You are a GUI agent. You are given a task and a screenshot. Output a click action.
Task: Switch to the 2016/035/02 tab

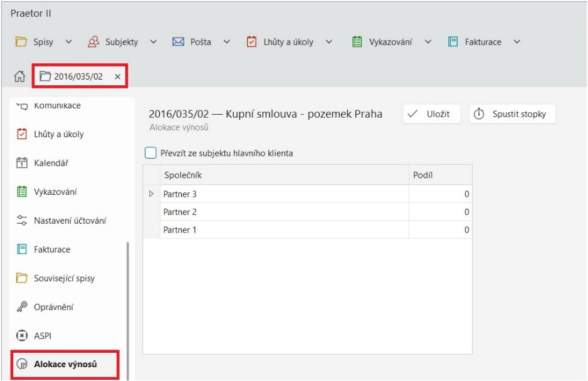tap(71, 76)
